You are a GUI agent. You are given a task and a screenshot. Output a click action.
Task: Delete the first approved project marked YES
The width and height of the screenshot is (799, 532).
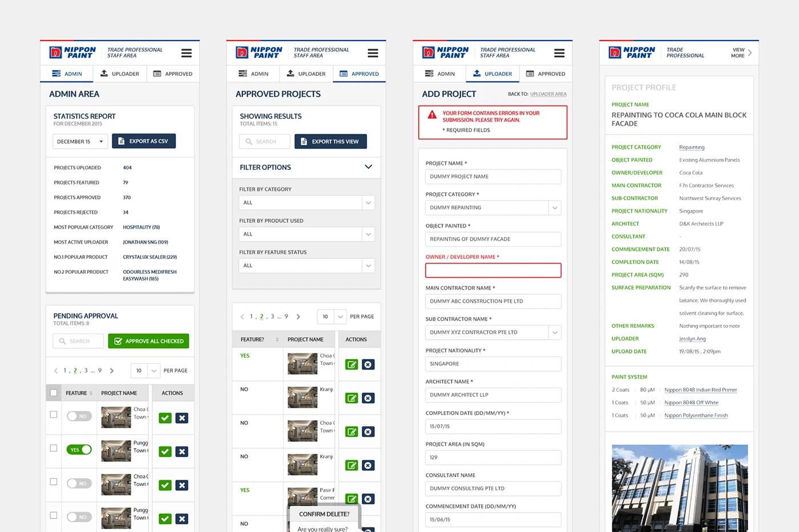pyautogui.click(x=368, y=364)
